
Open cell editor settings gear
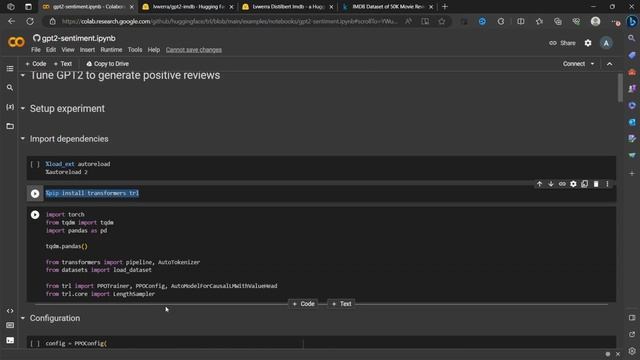(573, 184)
